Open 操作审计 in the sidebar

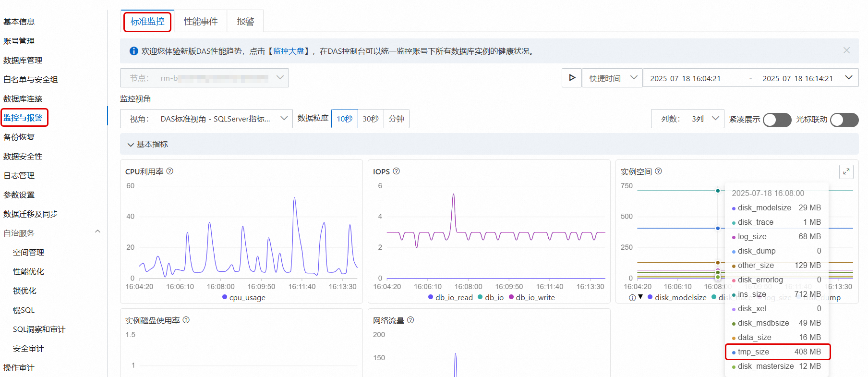pos(19,367)
